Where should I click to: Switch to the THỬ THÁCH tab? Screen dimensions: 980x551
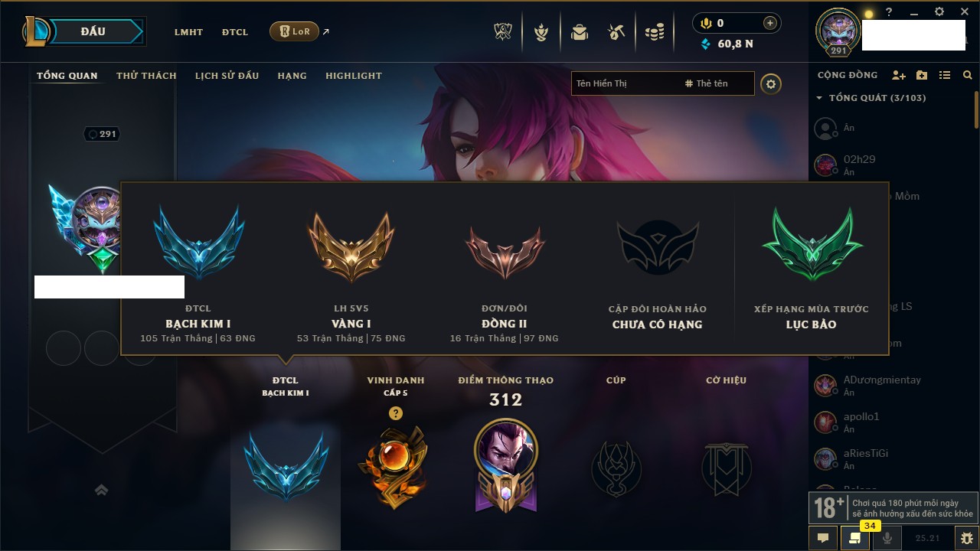click(146, 76)
